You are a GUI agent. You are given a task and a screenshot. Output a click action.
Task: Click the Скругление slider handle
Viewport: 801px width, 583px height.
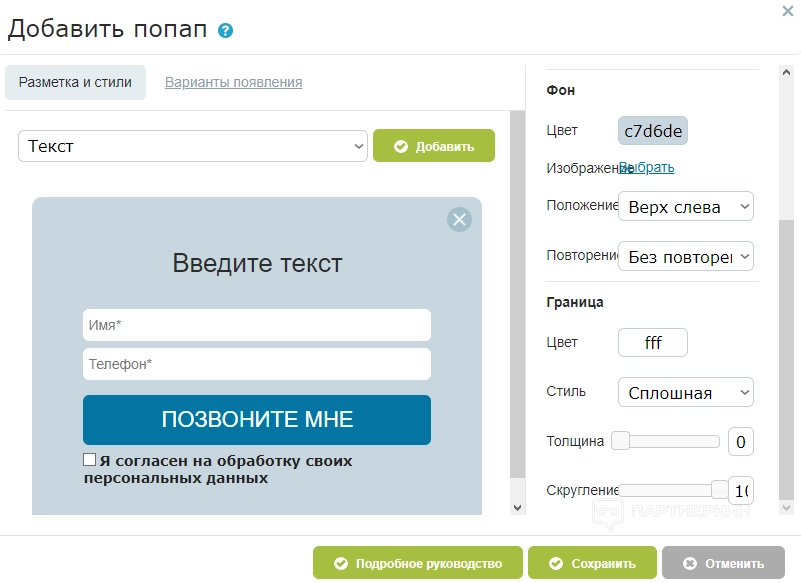(719, 490)
